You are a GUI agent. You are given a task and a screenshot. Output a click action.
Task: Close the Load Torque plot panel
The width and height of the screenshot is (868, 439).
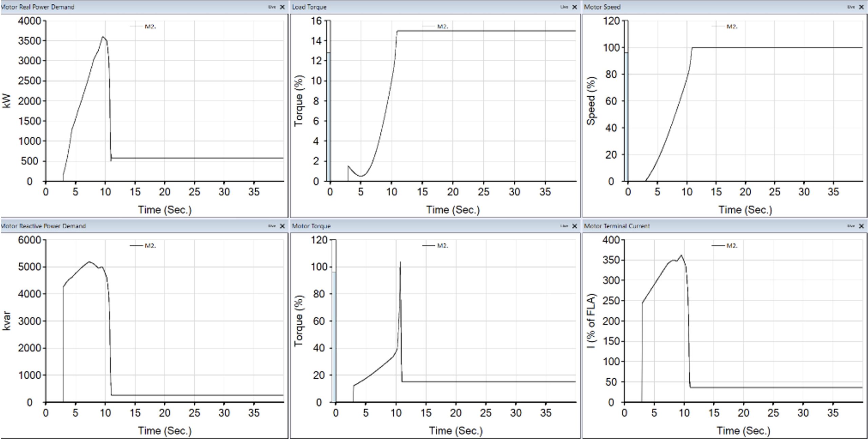coord(574,7)
